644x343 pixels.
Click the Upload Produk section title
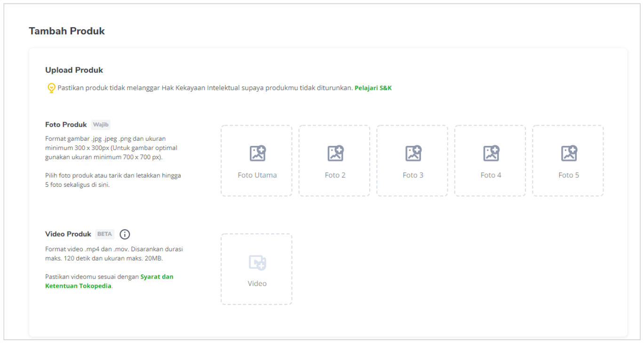pyautogui.click(x=74, y=70)
